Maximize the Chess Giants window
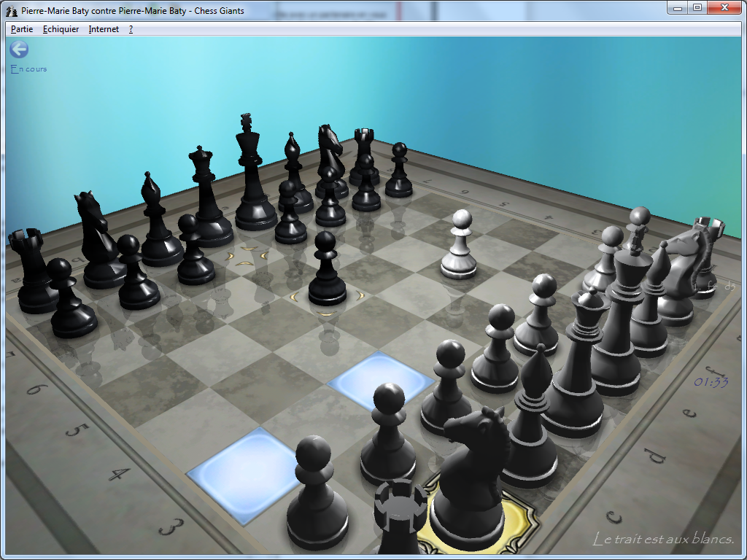This screenshot has height=560, width=747. pyautogui.click(x=697, y=7)
